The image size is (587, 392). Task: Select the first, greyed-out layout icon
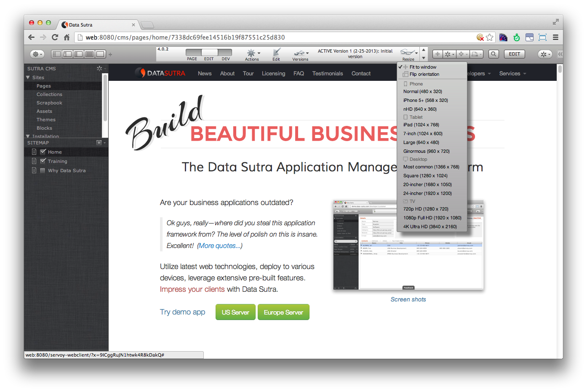point(56,54)
